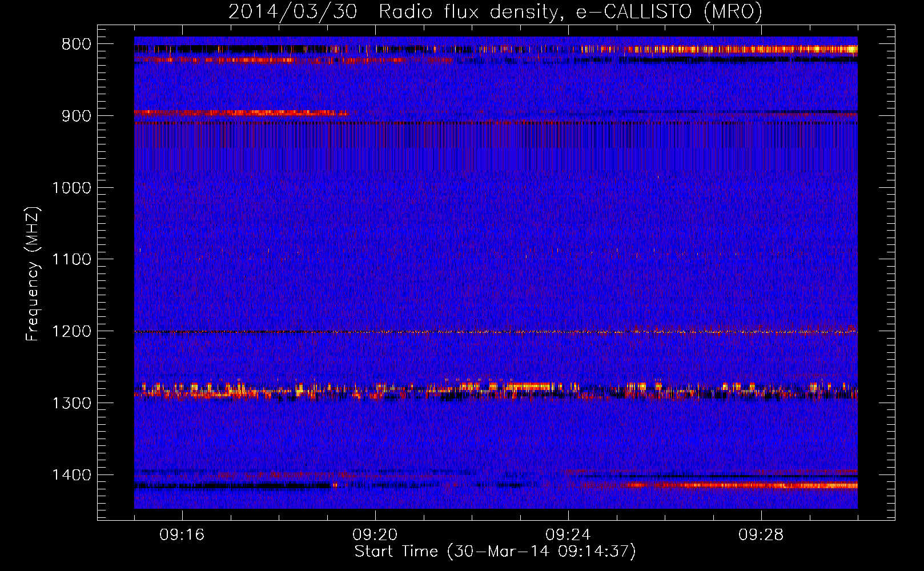Click the 09:20 time tick label
Image resolution: width=924 pixels, height=571 pixels.
(x=375, y=535)
